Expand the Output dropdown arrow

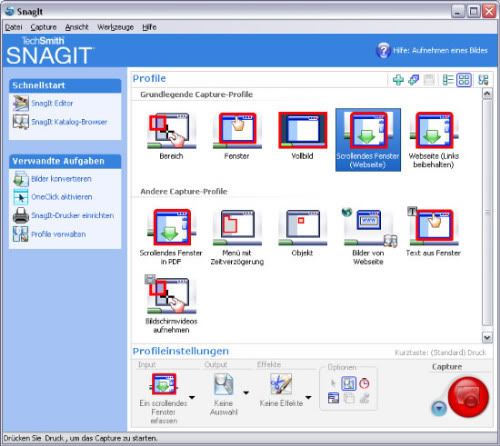pos(246,393)
